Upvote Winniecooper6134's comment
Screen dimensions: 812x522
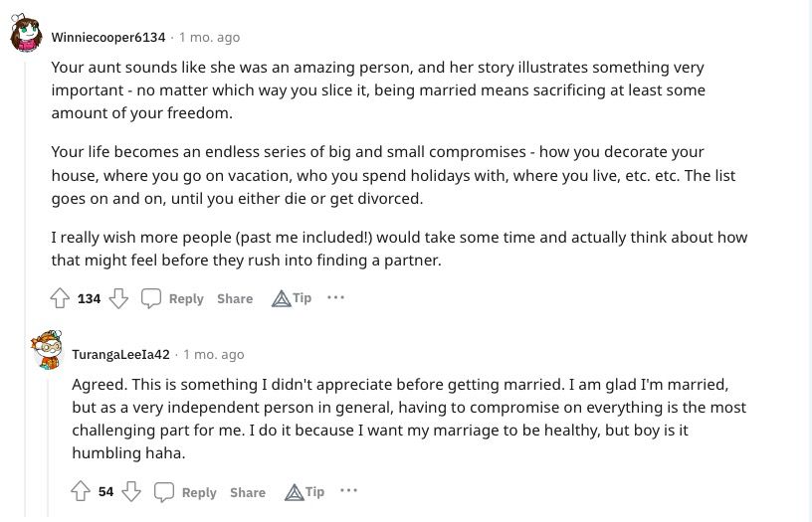pyautogui.click(x=60, y=298)
